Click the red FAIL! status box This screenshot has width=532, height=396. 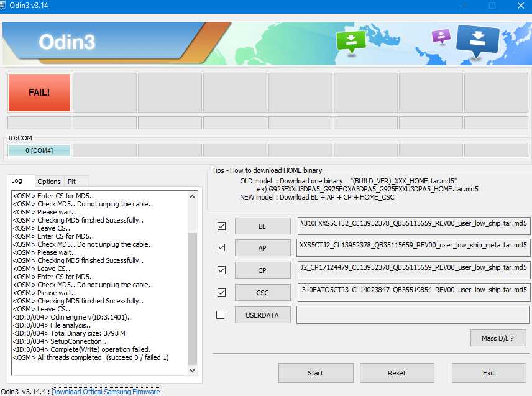39,92
